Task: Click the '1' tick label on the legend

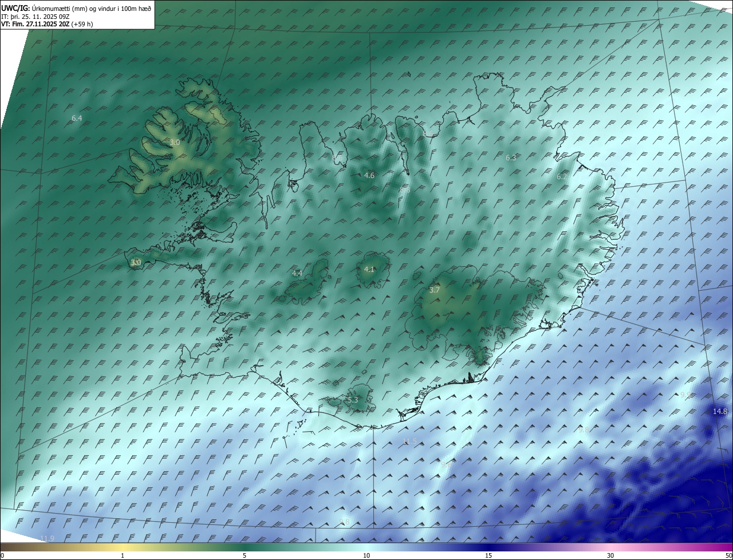Action: pyautogui.click(x=123, y=555)
